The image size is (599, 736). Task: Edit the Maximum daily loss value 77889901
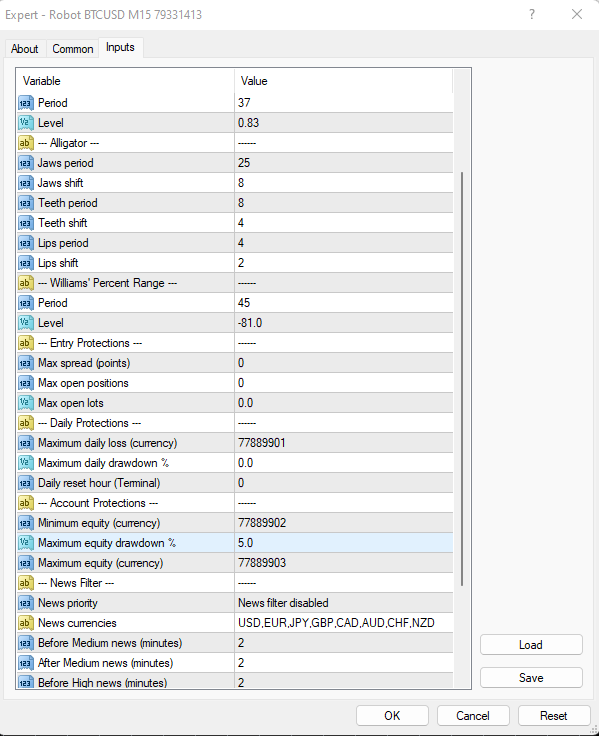344,443
